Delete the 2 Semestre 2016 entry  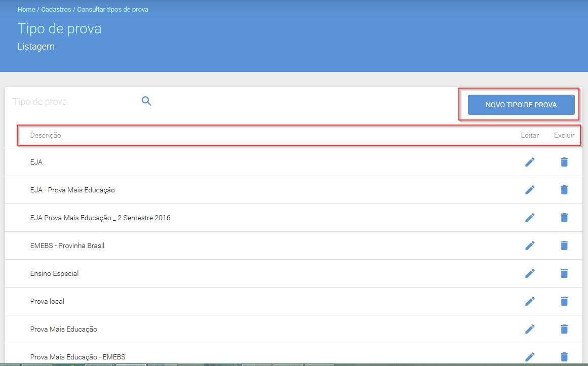(564, 218)
